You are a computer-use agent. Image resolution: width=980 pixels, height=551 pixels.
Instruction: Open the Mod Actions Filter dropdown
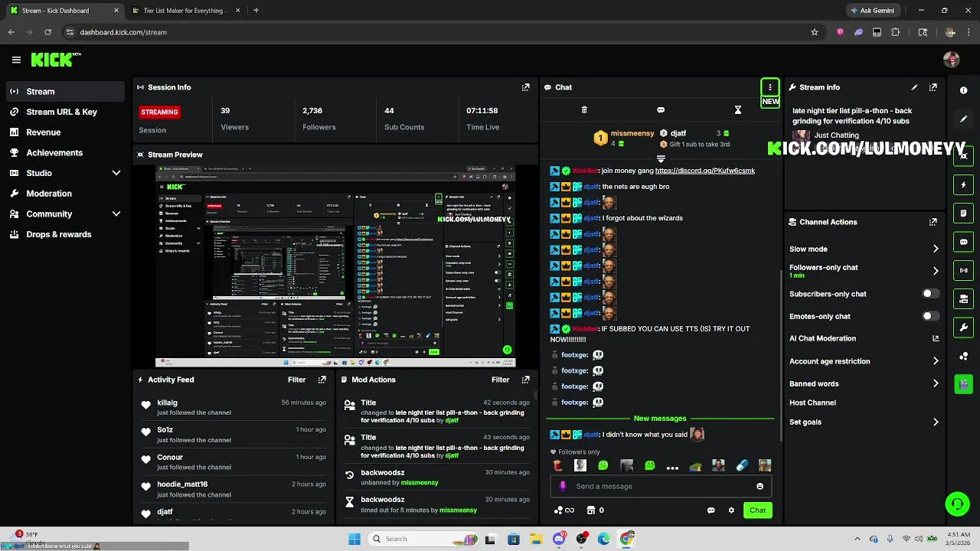[x=500, y=380]
